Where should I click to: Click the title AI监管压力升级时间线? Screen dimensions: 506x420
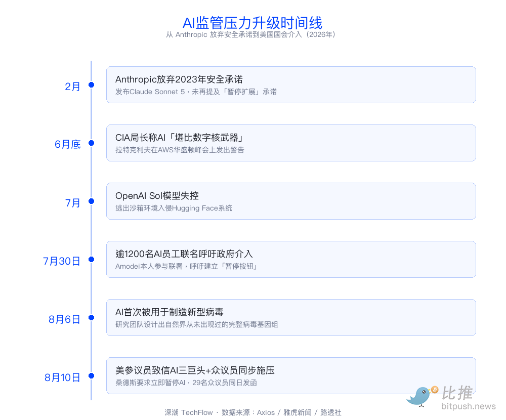[x=252, y=23]
